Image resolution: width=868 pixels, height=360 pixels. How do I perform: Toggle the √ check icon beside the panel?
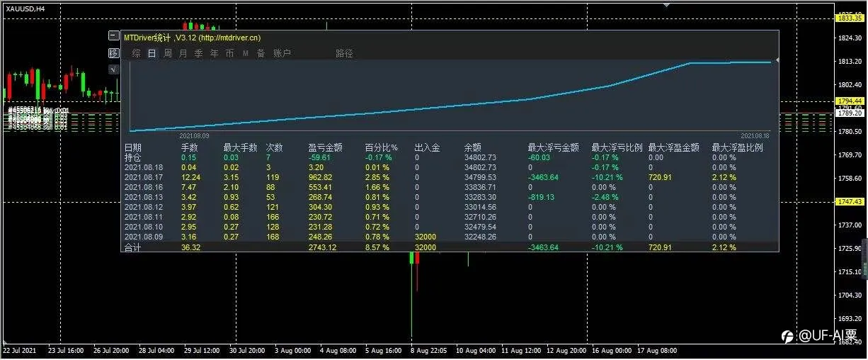point(113,69)
